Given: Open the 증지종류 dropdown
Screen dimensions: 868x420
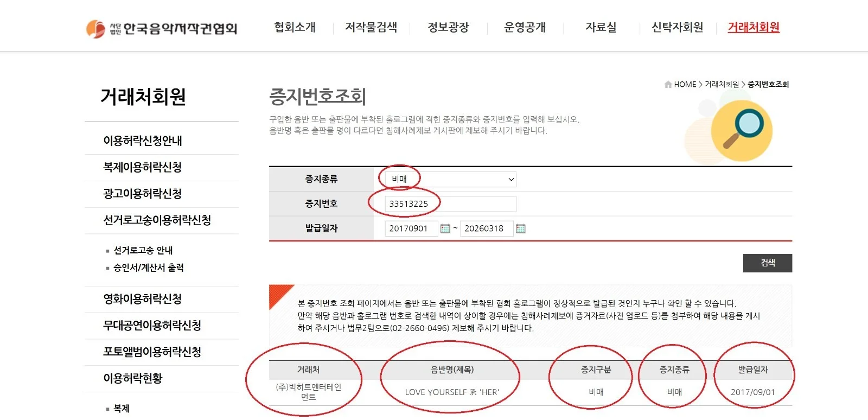Looking at the screenshot, I should [x=450, y=179].
